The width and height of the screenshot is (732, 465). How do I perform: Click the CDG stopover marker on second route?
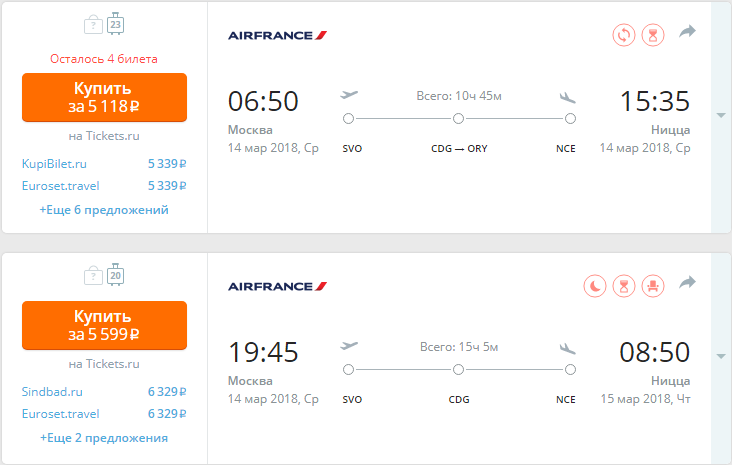458,370
